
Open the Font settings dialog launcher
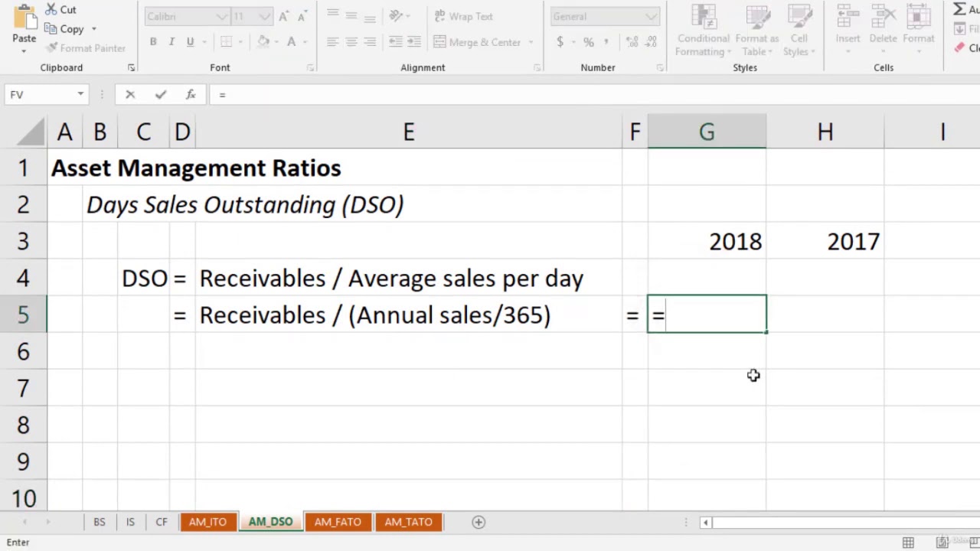click(310, 68)
